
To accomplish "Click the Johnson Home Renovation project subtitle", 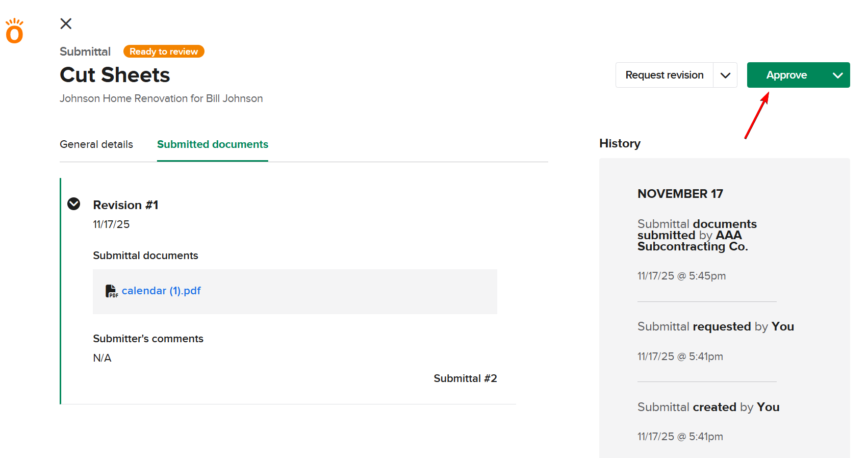I will tap(161, 98).
